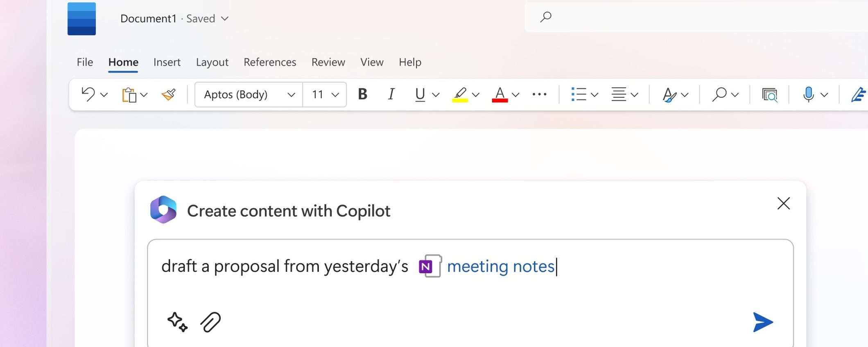Open the more options ellipsis button
868x347 pixels.
click(x=539, y=95)
